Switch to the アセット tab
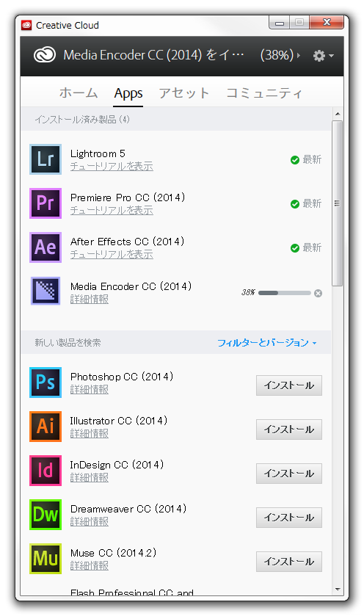364x616 pixels. coord(184,93)
